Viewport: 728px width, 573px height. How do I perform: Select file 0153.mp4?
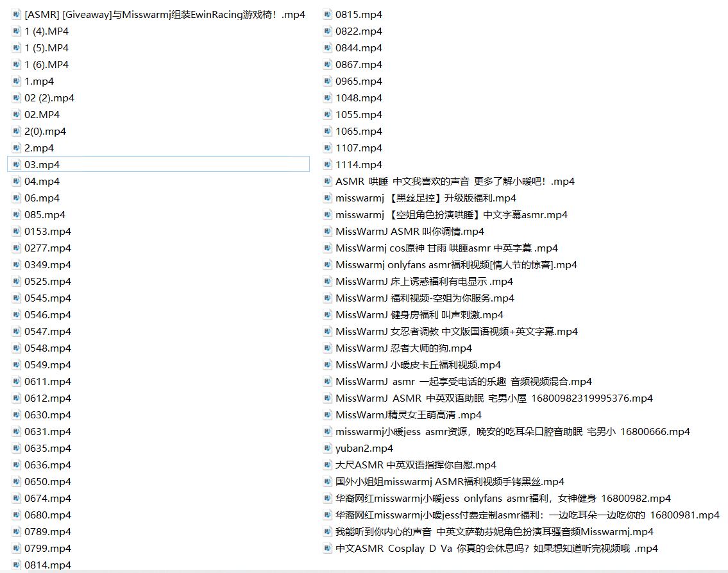(48, 231)
